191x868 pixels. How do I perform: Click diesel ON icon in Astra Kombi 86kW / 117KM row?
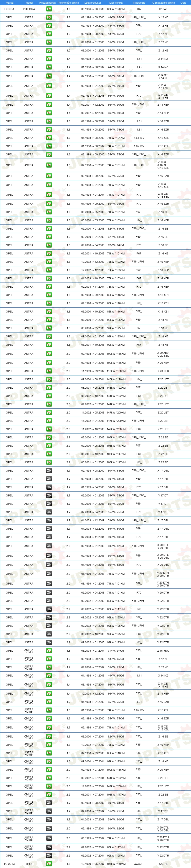tap(49, 847)
